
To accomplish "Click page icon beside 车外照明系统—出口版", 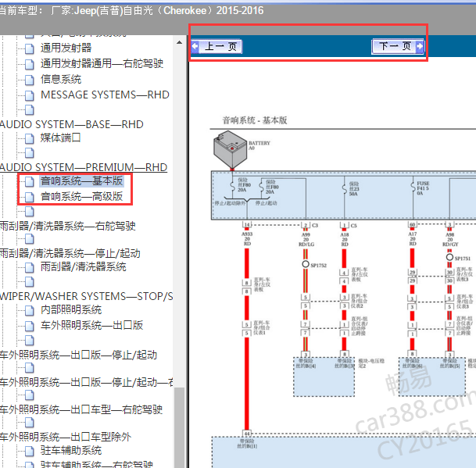I will pyautogui.click(x=30, y=326).
